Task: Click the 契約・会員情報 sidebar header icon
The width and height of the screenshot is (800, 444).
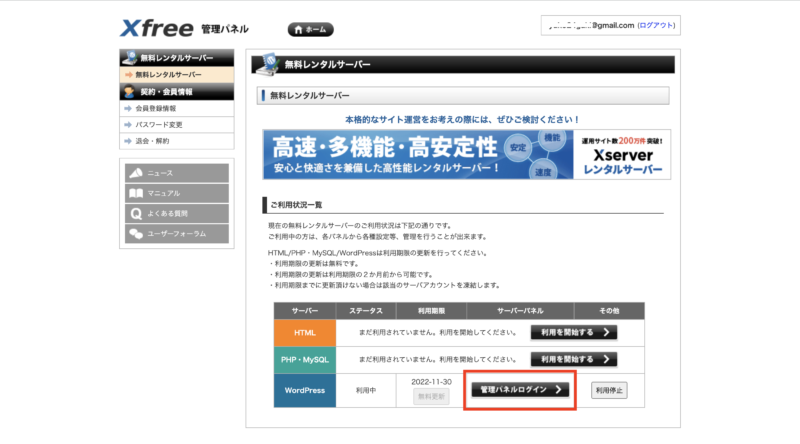Action: tap(130, 92)
